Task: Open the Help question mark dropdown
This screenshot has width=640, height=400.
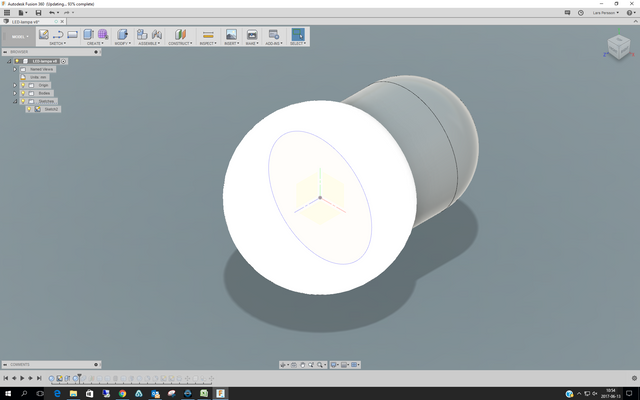Action: [631, 13]
